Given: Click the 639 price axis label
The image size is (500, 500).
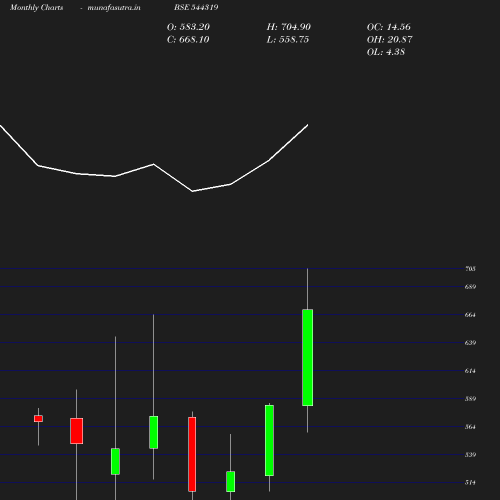Looking at the screenshot, I should [x=470, y=343].
